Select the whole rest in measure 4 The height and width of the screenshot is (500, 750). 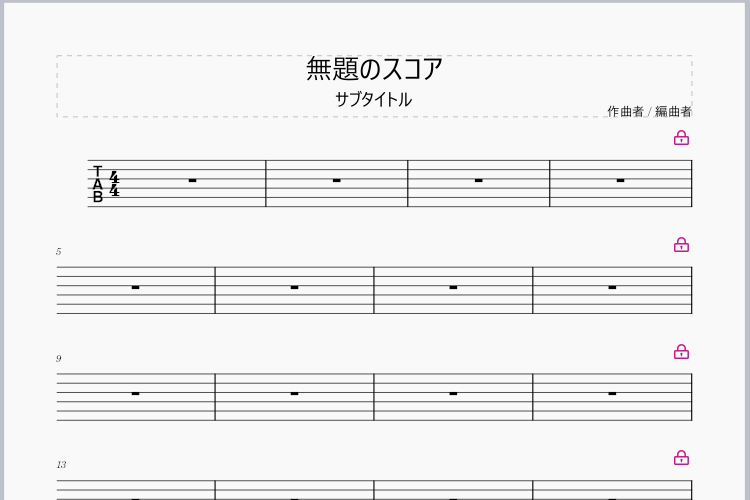621,180
